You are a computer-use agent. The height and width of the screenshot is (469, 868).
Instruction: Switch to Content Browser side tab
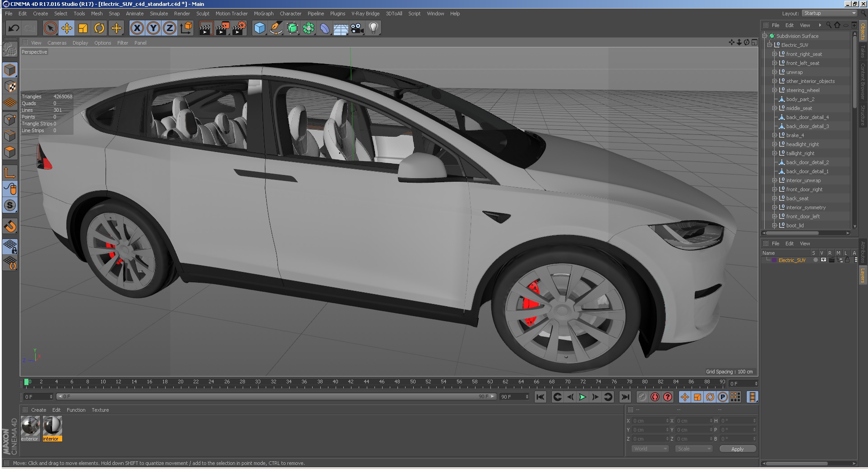[x=863, y=81]
